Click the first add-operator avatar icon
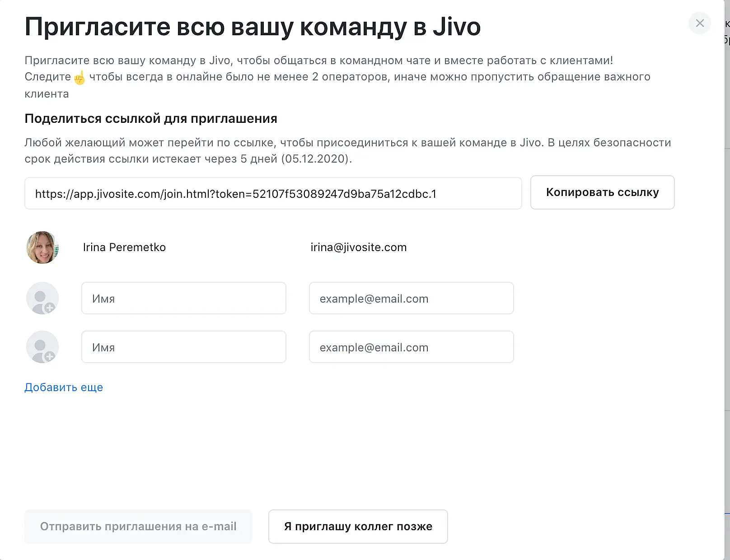The width and height of the screenshot is (730, 560). pyautogui.click(x=42, y=298)
